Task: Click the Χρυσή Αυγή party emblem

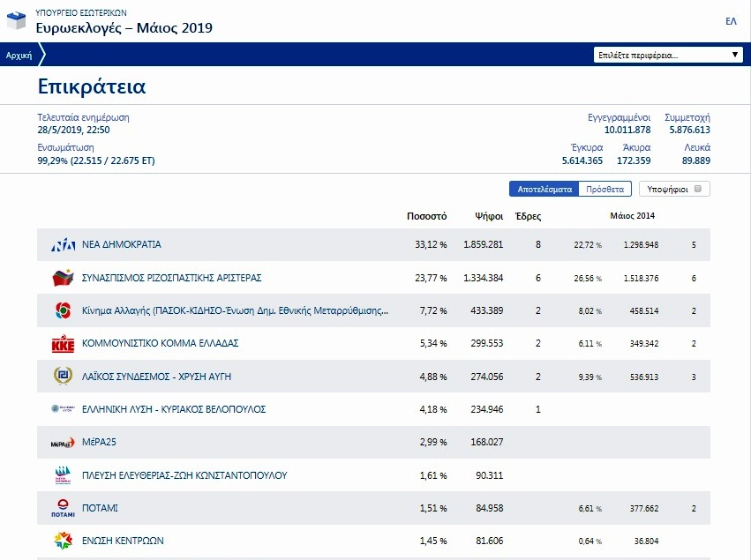Action: click(64, 377)
